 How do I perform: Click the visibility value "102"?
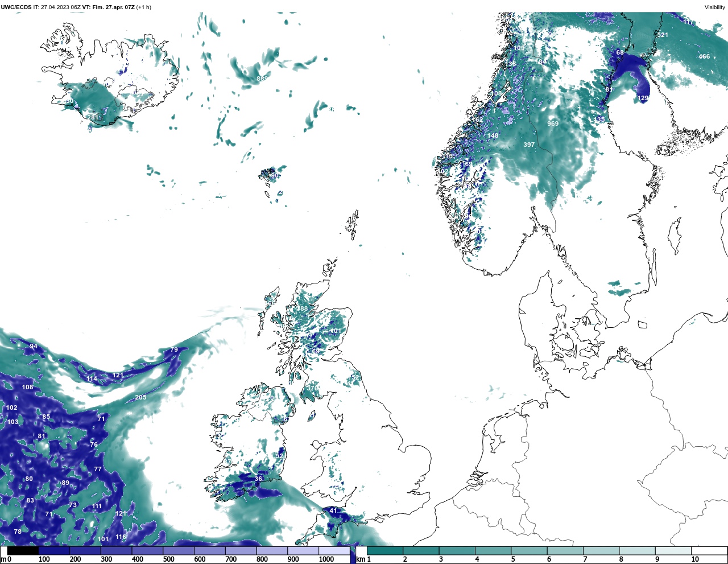pyautogui.click(x=12, y=408)
